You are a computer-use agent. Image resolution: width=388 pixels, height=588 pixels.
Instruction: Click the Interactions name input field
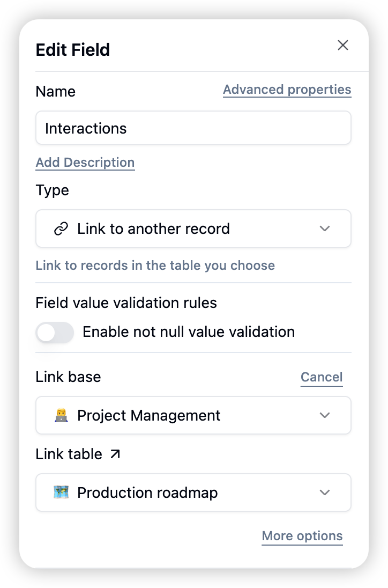point(193,128)
